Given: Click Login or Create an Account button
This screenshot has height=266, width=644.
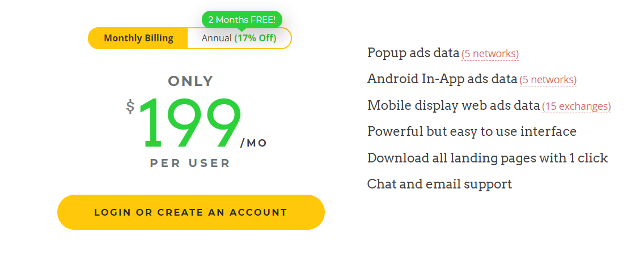Looking at the screenshot, I should point(191,212).
